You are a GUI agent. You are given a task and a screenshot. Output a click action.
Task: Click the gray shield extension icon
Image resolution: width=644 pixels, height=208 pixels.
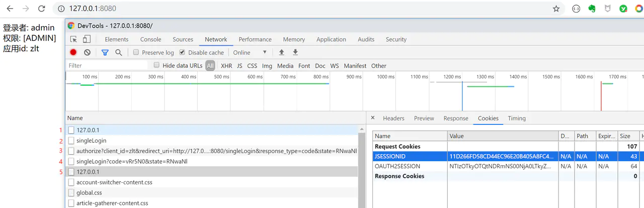pyautogui.click(x=608, y=9)
